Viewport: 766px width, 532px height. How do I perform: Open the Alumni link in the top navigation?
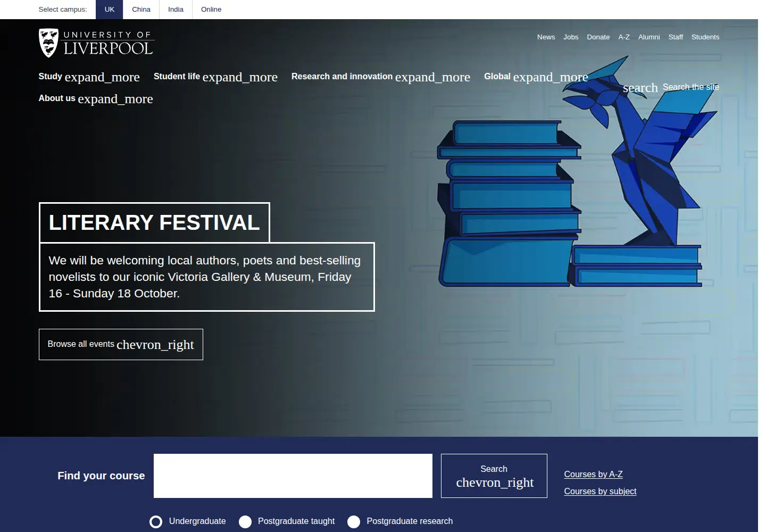coord(649,37)
